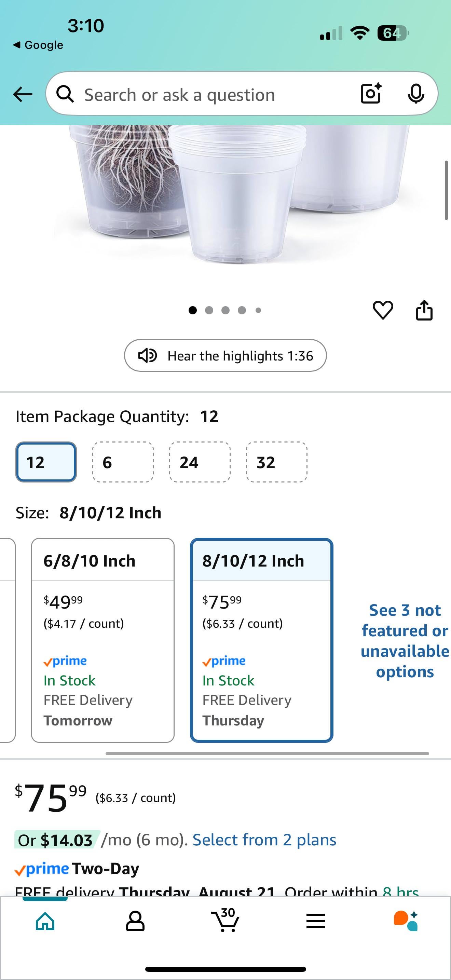
Task: Open camera lens visual search
Action: pyautogui.click(x=371, y=93)
